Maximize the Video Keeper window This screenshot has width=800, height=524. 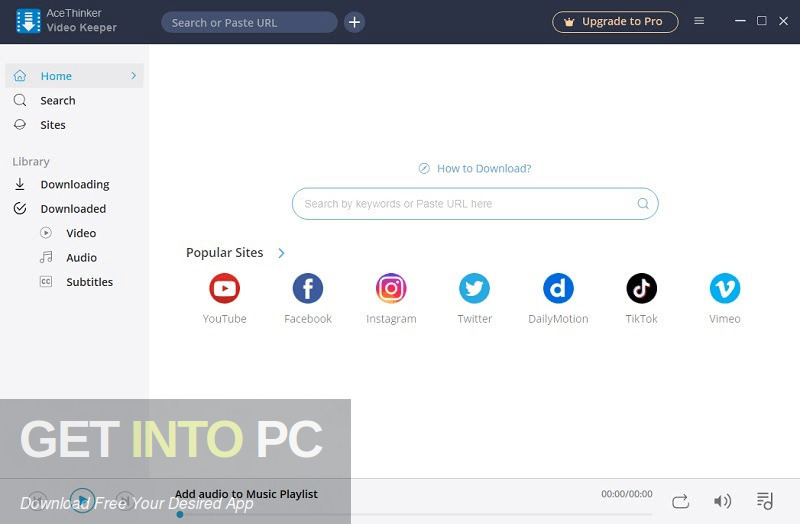coord(762,21)
